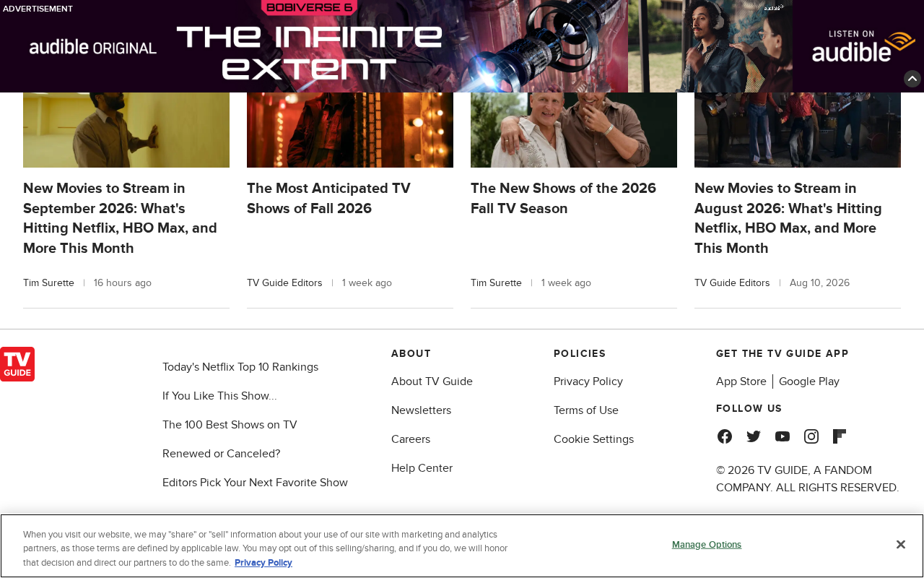924x578 pixels.
Task: Open Privacy Policy under Policies heading
Action: coord(588,381)
